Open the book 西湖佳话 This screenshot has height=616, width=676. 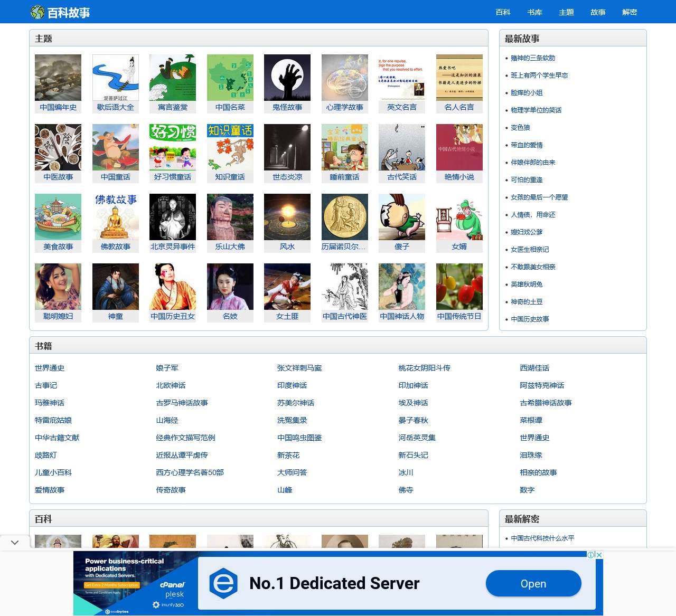click(x=534, y=368)
